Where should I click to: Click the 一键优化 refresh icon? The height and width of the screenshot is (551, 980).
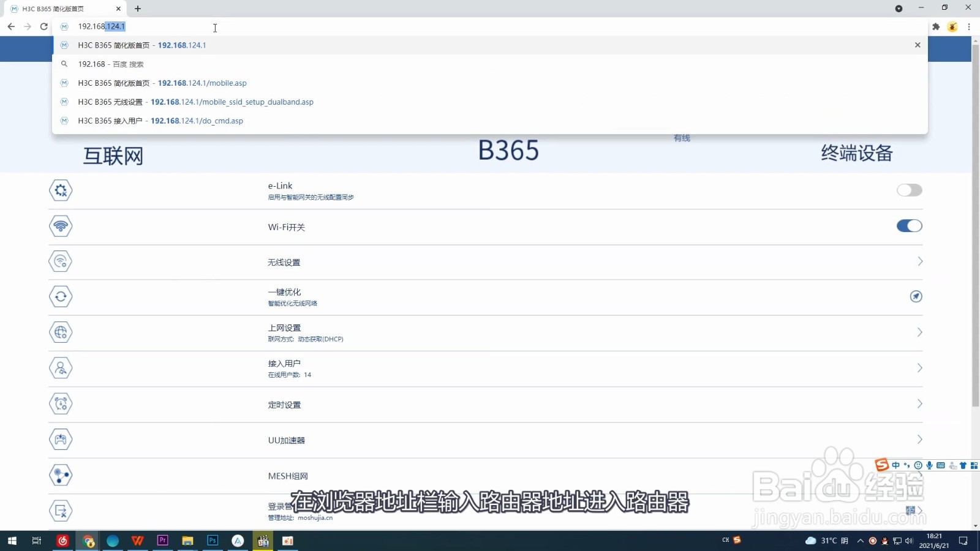(x=61, y=297)
